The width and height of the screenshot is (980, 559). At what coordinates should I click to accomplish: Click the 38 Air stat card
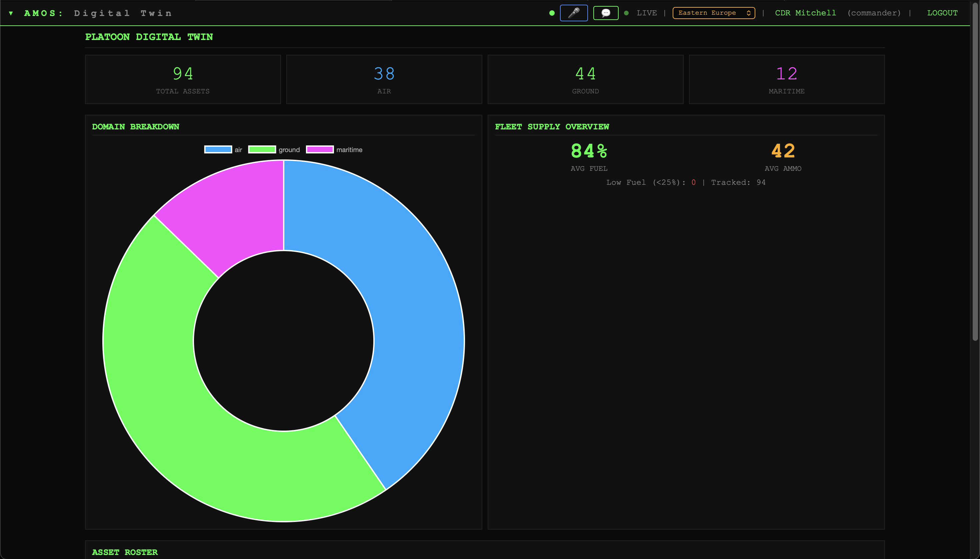coord(384,79)
